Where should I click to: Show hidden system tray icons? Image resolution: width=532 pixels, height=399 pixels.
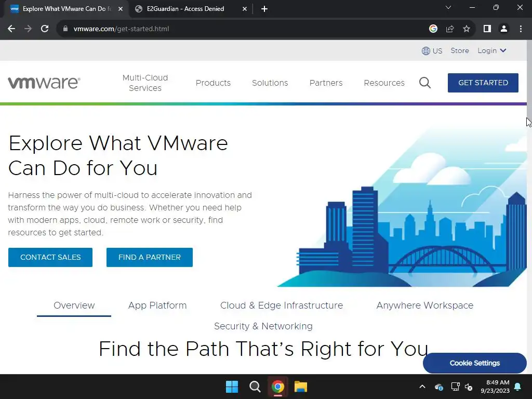pyautogui.click(x=422, y=387)
